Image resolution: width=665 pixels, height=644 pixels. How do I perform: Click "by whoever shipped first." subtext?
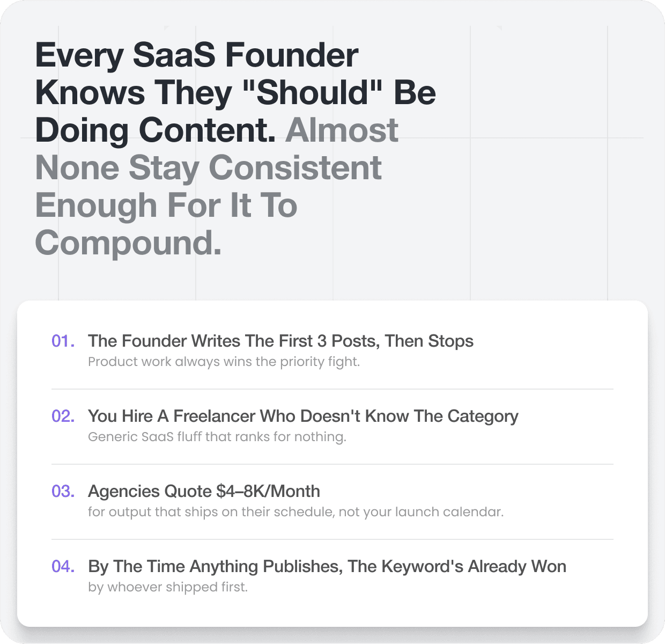click(168, 588)
